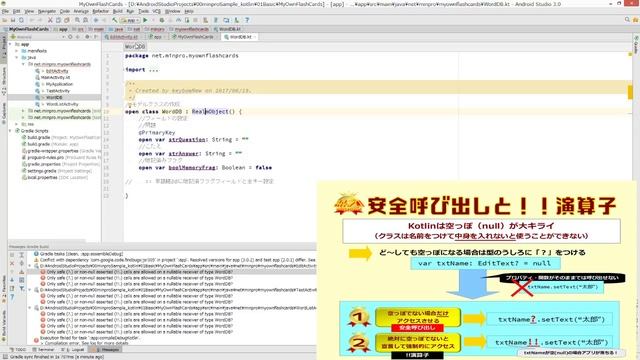Click the Cut scissors icon in toolbar
This screenshot has height=360, width=640.
(x=50, y=20)
